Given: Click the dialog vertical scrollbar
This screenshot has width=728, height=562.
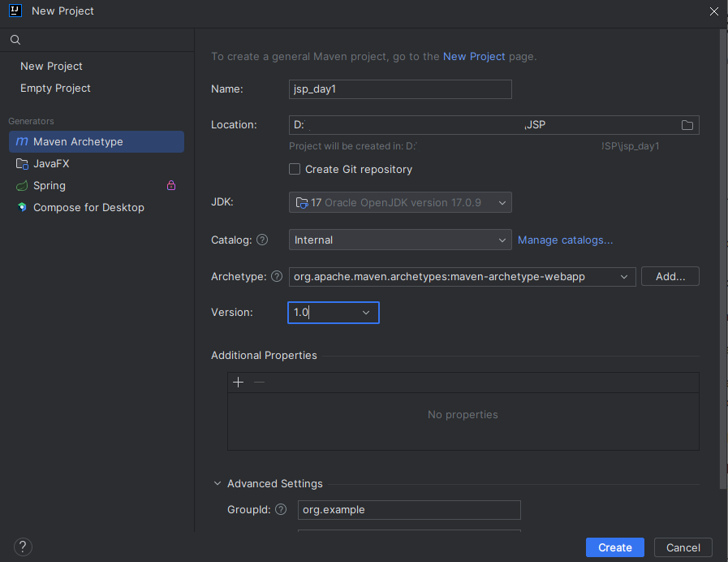Looking at the screenshot, I should [x=723, y=259].
